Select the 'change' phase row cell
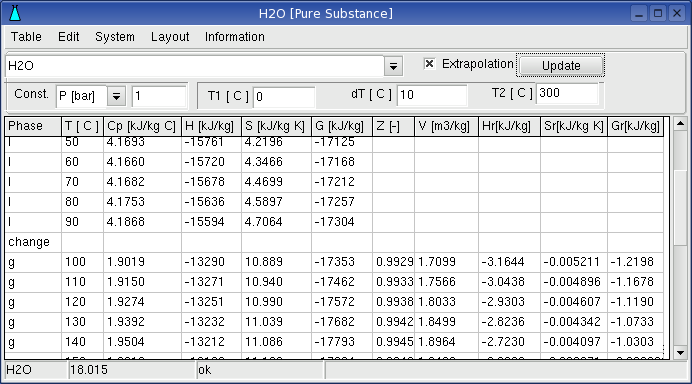This screenshot has width=692, height=384. [x=33, y=242]
